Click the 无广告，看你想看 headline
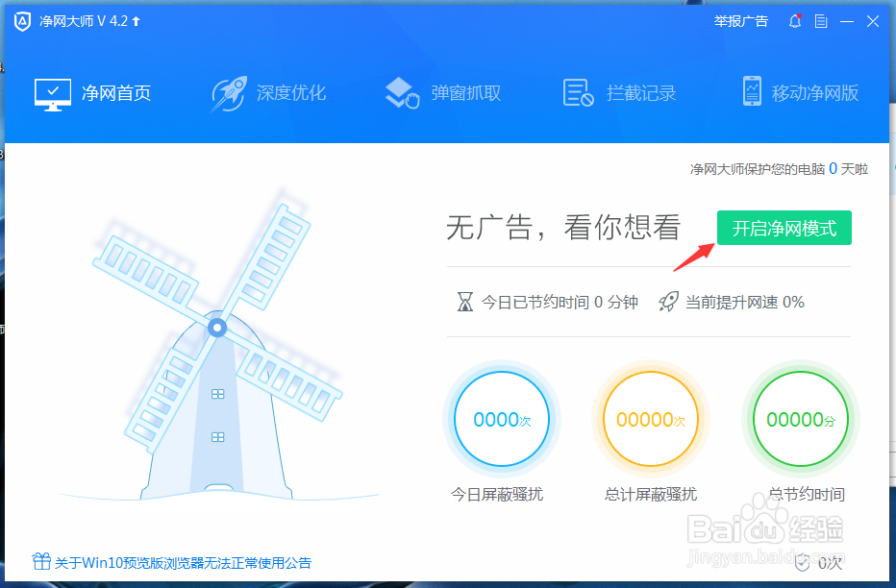The height and width of the screenshot is (588, 896). tap(563, 227)
